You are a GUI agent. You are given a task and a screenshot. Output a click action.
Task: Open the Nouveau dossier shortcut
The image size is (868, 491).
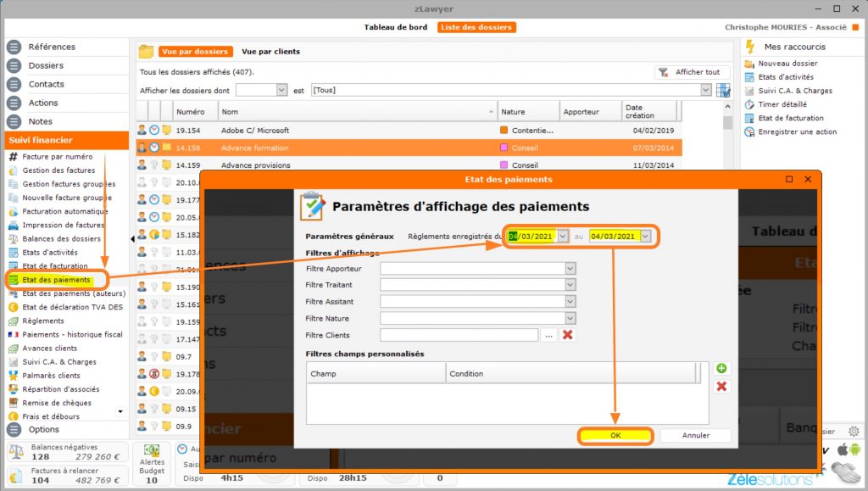787,64
